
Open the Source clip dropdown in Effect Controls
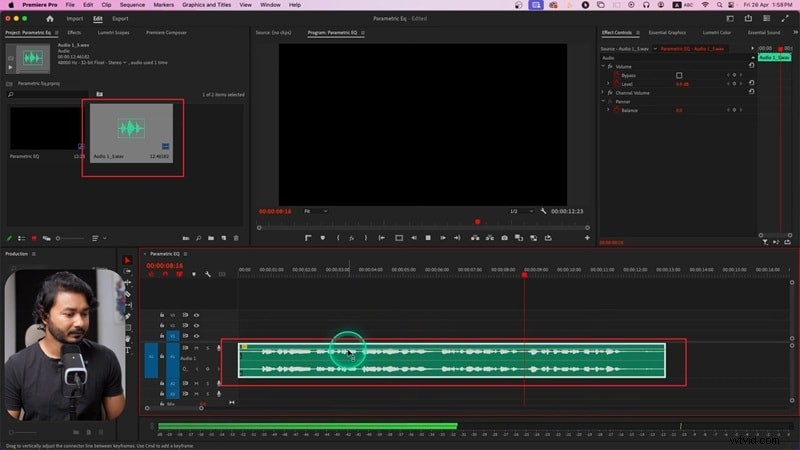[655, 49]
